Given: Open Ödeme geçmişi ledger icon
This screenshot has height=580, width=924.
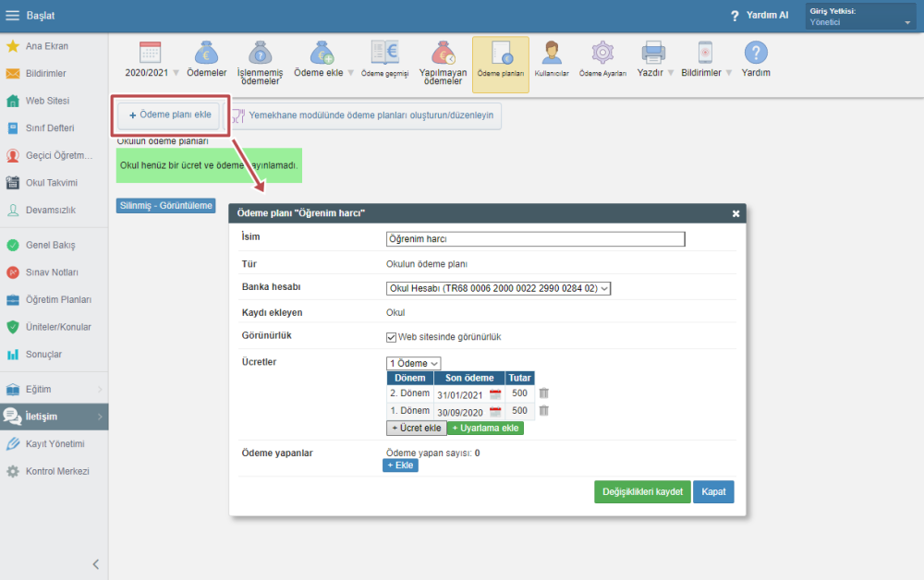Looking at the screenshot, I should coord(384,53).
